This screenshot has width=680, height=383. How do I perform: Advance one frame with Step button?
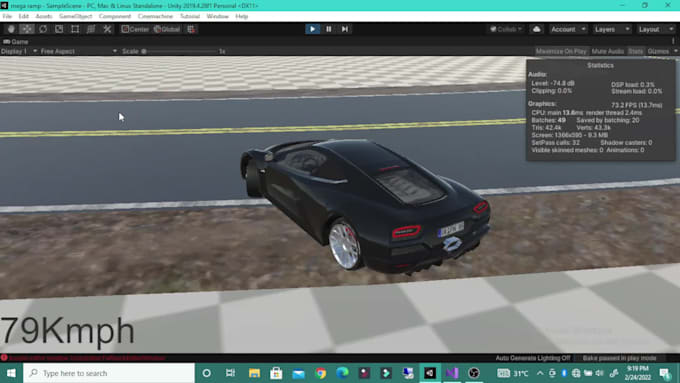coord(345,29)
